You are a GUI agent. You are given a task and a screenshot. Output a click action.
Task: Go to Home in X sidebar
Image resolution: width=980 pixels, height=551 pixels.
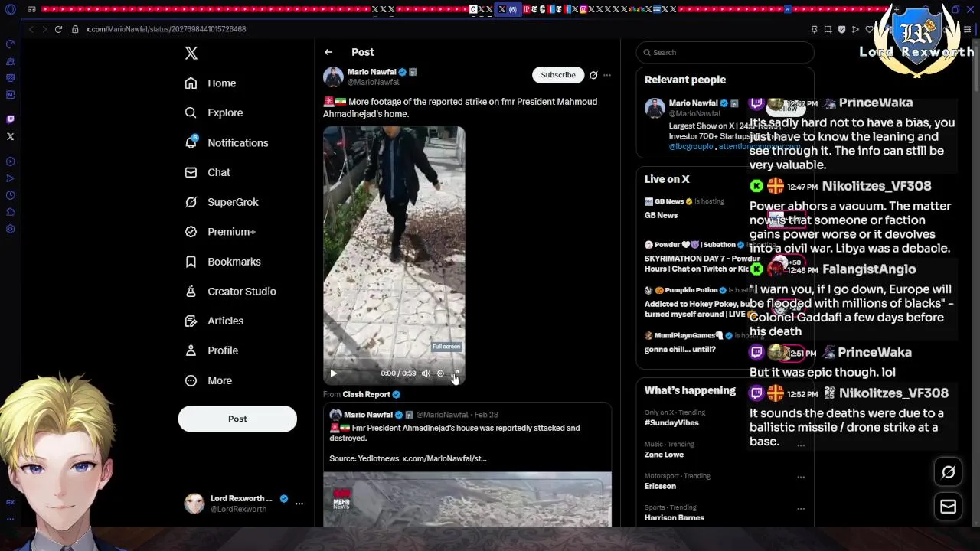pyautogui.click(x=211, y=83)
